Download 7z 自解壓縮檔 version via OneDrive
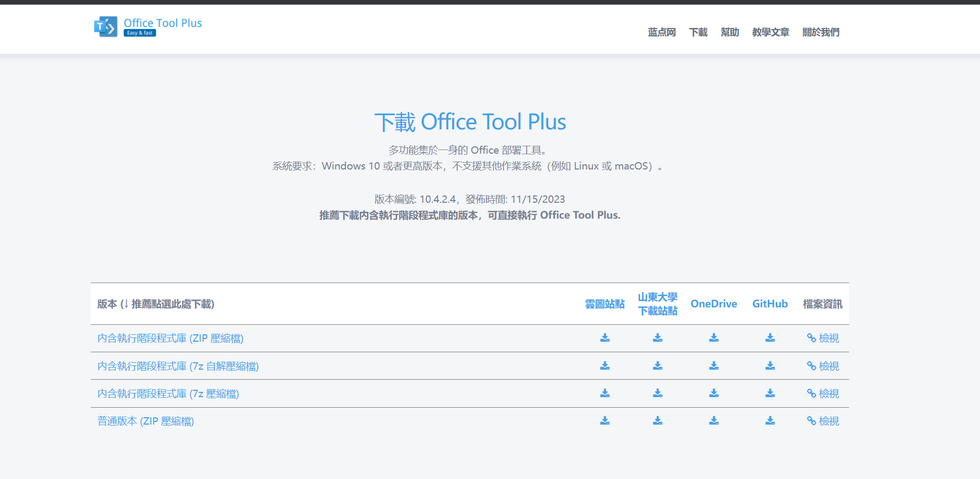 [x=713, y=365]
